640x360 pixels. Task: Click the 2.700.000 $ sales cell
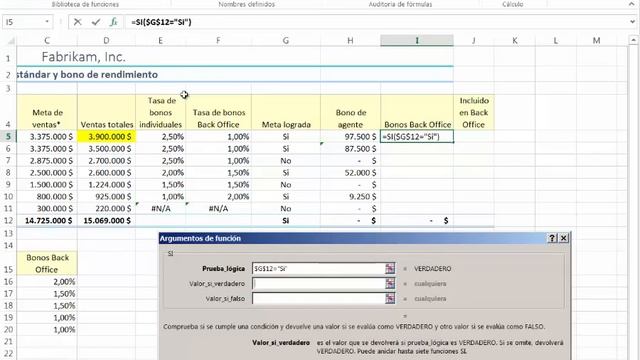[x=106, y=161]
